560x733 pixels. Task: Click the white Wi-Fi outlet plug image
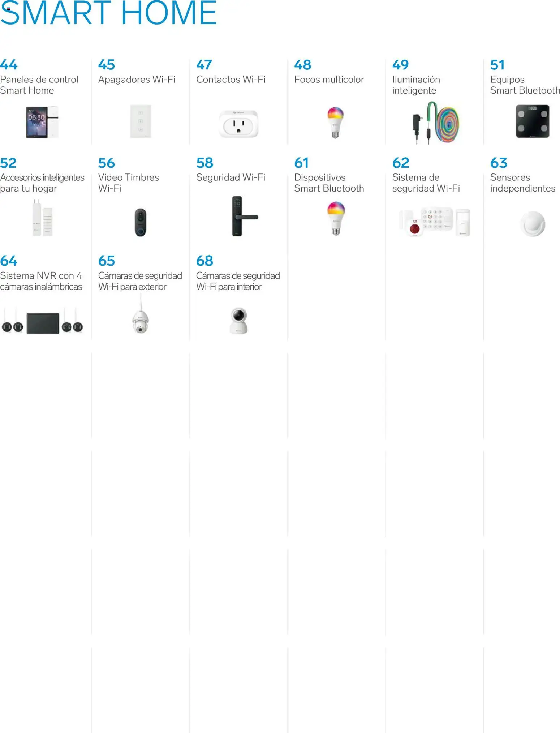tap(238, 124)
